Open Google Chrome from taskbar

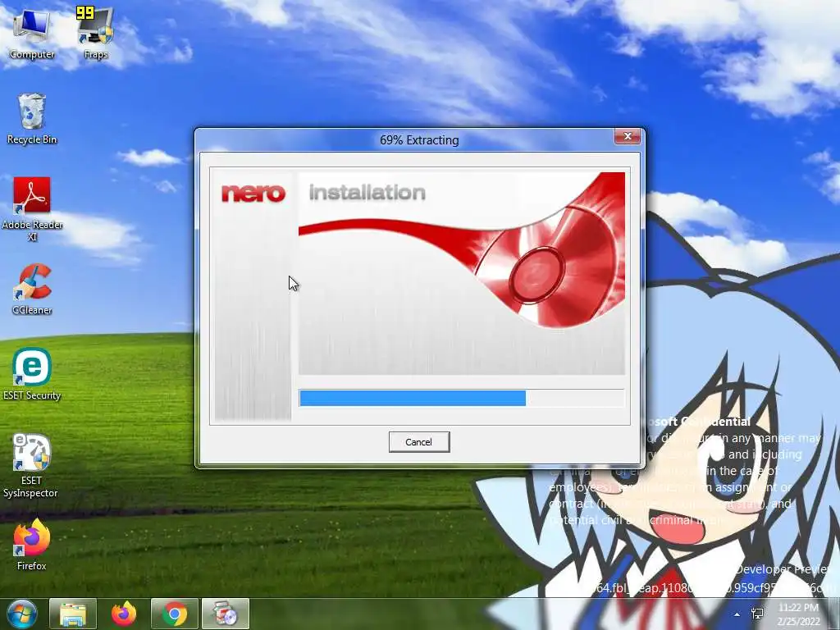pyautogui.click(x=175, y=614)
